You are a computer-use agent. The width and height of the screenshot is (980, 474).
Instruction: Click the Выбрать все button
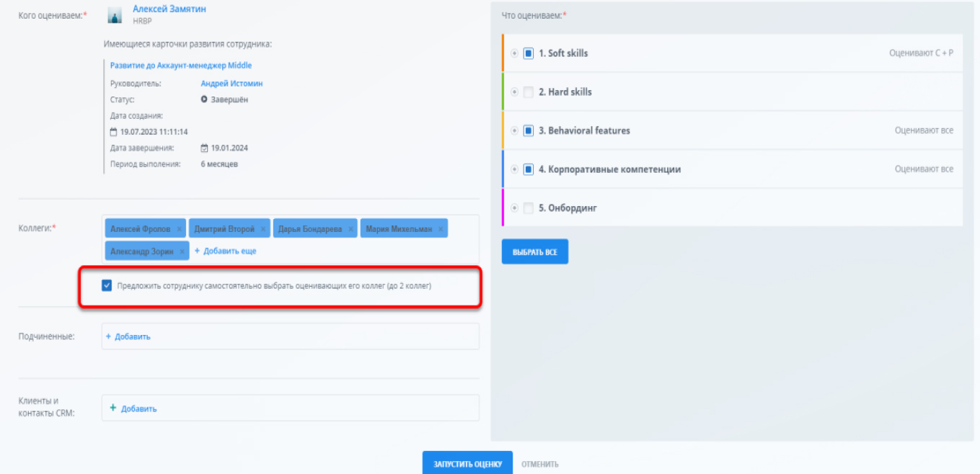coord(534,252)
